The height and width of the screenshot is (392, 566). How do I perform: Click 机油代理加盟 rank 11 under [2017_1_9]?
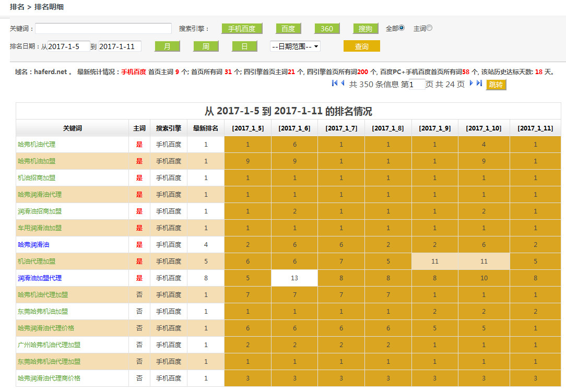point(435,262)
